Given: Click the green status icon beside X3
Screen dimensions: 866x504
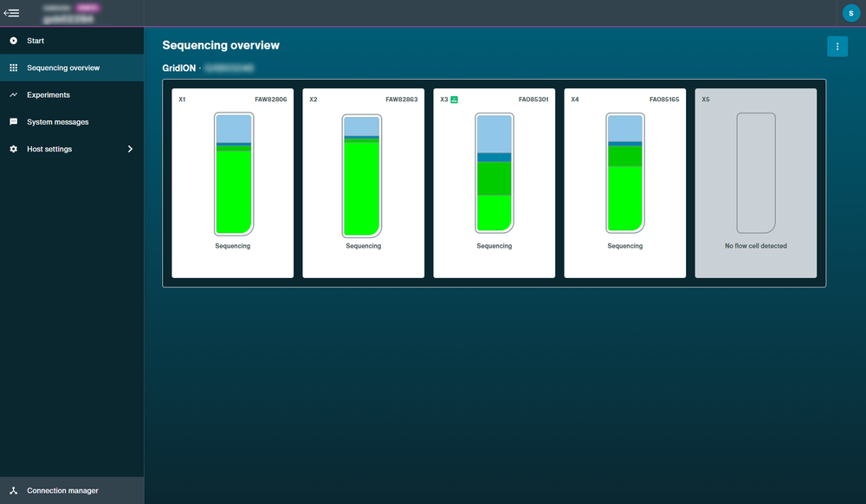Looking at the screenshot, I should (454, 100).
